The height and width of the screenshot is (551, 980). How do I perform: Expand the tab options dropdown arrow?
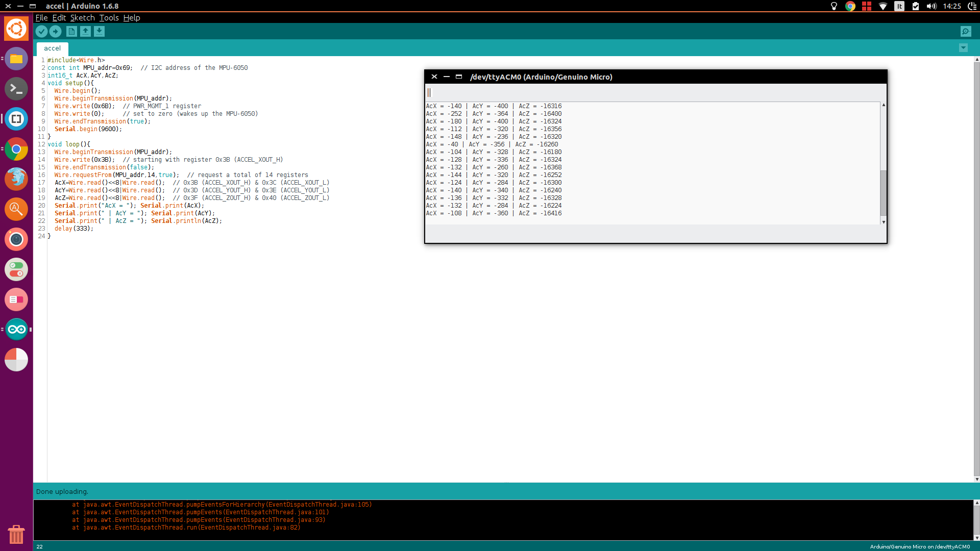tap(963, 48)
